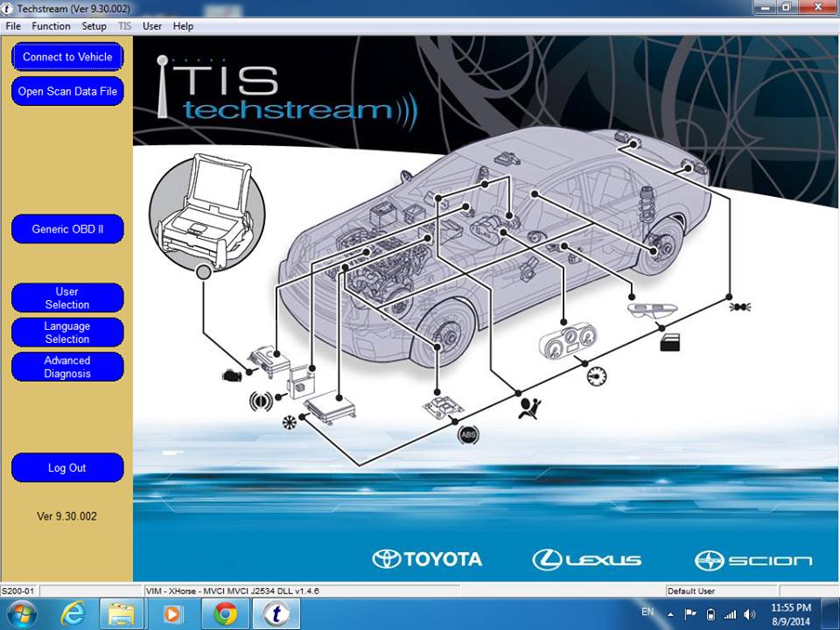Click the black folder icon in diagram
Viewport: 840px width, 630px height.
(x=669, y=342)
